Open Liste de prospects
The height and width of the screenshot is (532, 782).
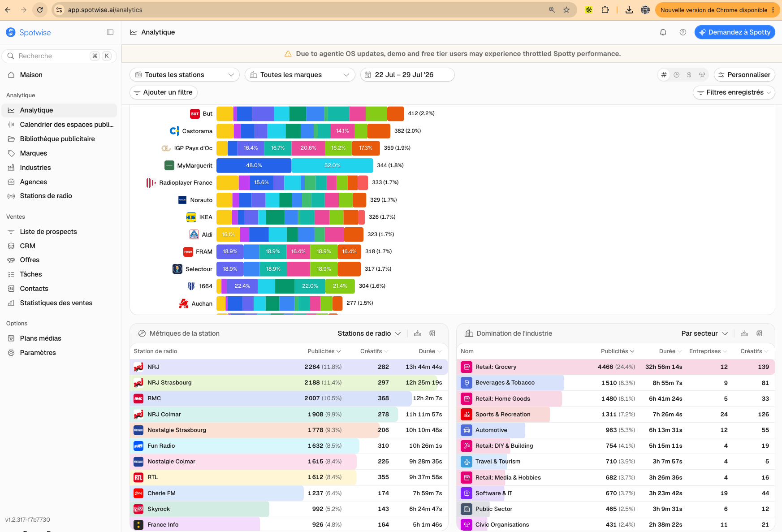(x=59, y=232)
